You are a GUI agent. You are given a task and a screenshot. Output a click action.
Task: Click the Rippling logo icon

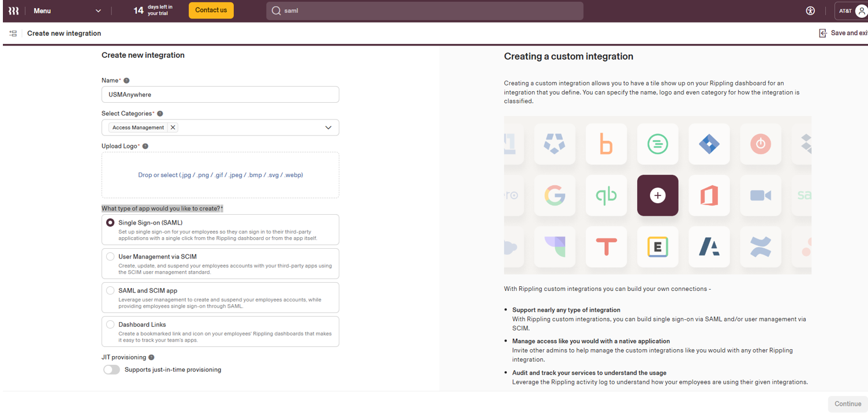tap(13, 10)
